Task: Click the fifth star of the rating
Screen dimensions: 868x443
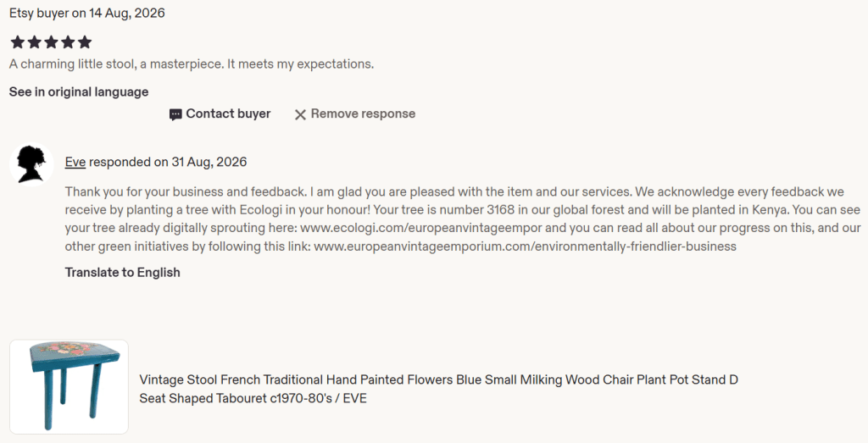Action: point(85,42)
